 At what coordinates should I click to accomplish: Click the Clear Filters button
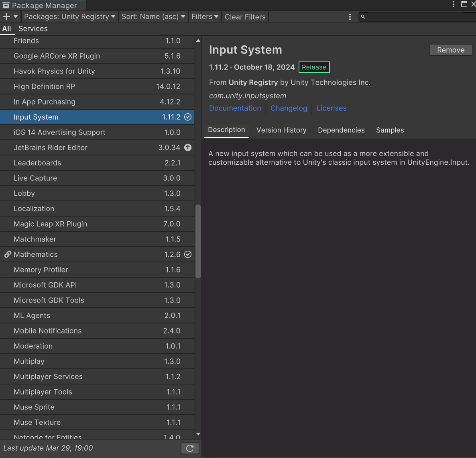pyautogui.click(x=245, y=17)
